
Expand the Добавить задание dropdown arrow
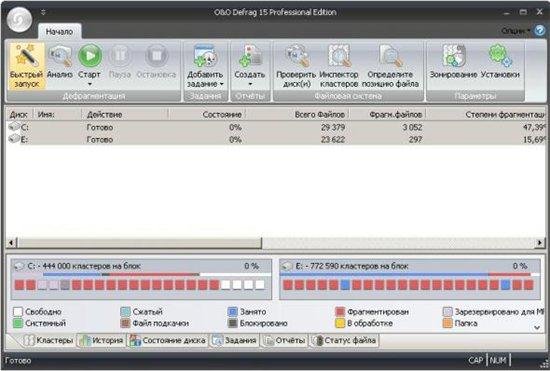click(x=222, y=84)
